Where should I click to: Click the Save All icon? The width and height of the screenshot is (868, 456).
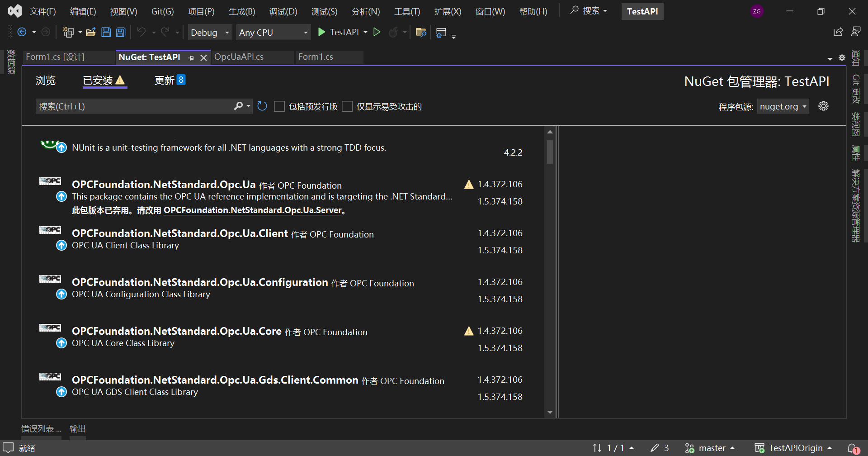point(121,32)
